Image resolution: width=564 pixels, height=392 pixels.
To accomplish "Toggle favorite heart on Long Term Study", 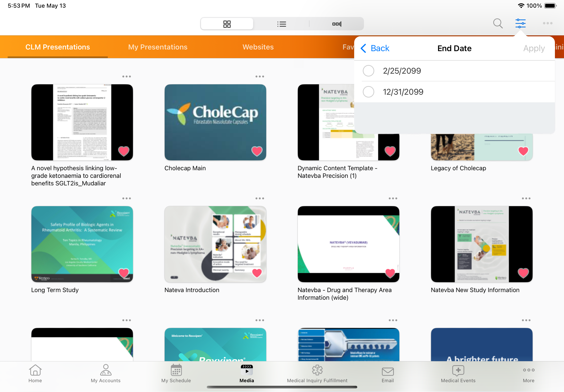I will click(124, 273).
